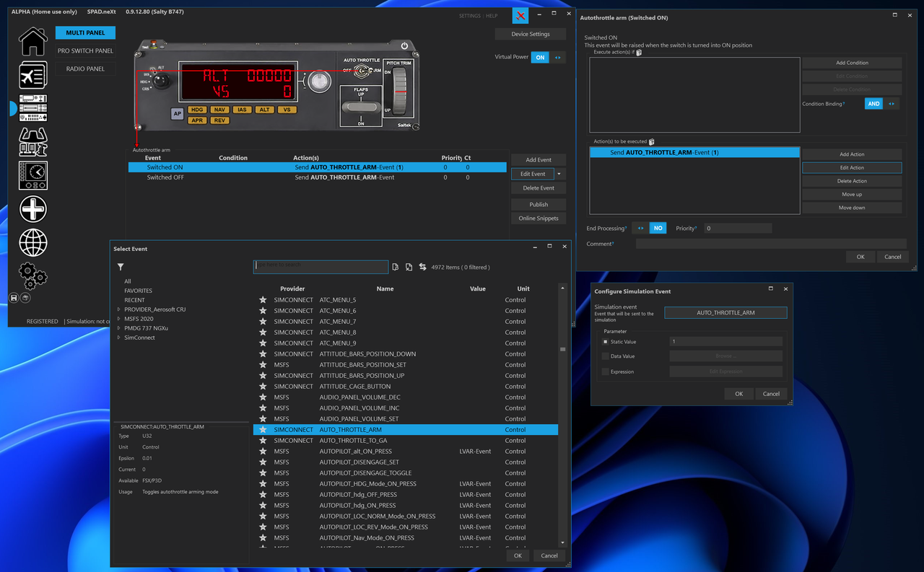Toggle End Processing NO switch
924x572 pixels.
(x=658, y=228)
